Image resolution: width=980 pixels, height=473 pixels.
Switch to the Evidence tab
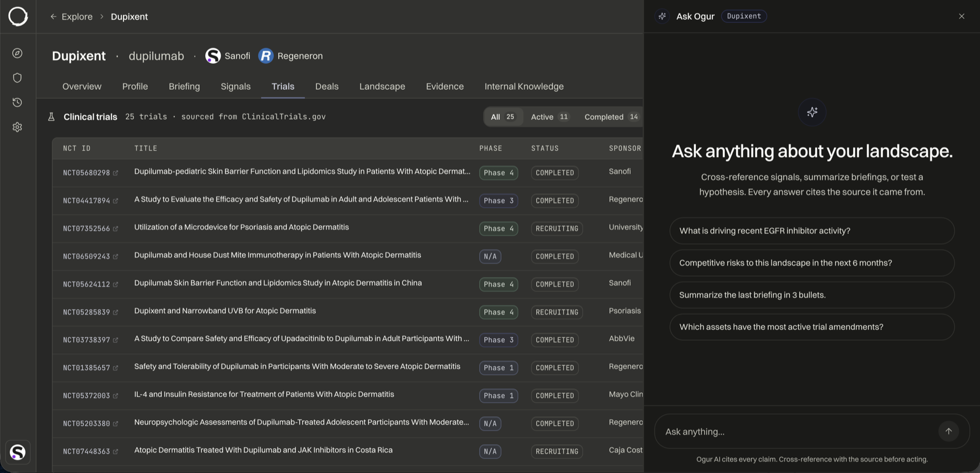tap(445, 87)
